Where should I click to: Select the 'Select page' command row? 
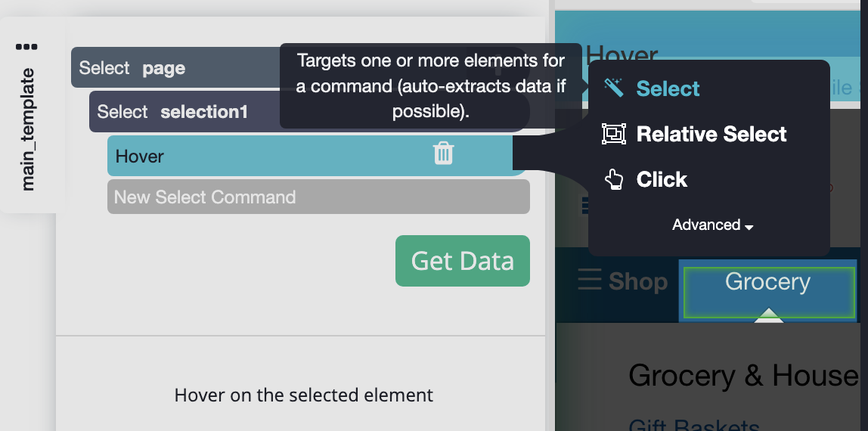coord(175,68)
